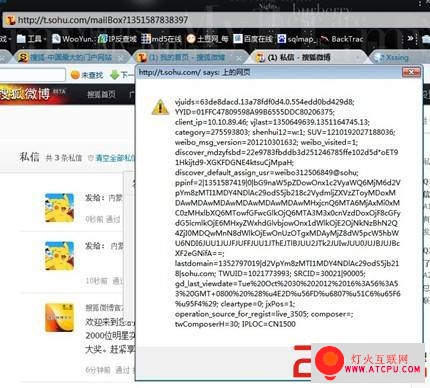Open the 百度在线 bookmark

pos(253,39)
